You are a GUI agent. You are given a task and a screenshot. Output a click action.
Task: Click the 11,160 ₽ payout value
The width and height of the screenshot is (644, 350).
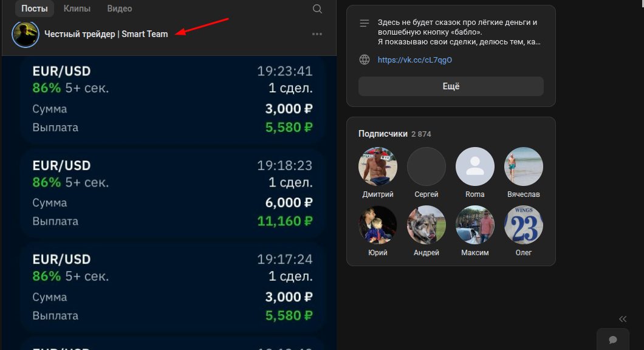pyautogui.click(x=284, y=221)
